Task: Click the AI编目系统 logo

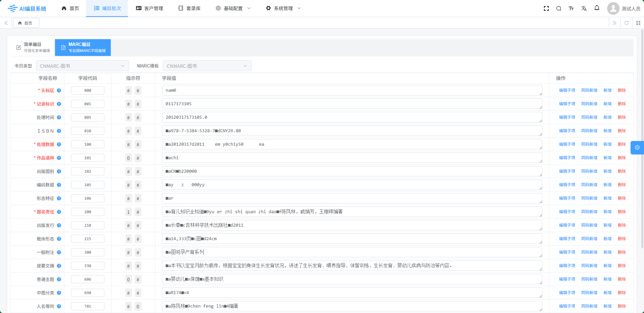Action: pyautogui.click(x=27, y=8)
